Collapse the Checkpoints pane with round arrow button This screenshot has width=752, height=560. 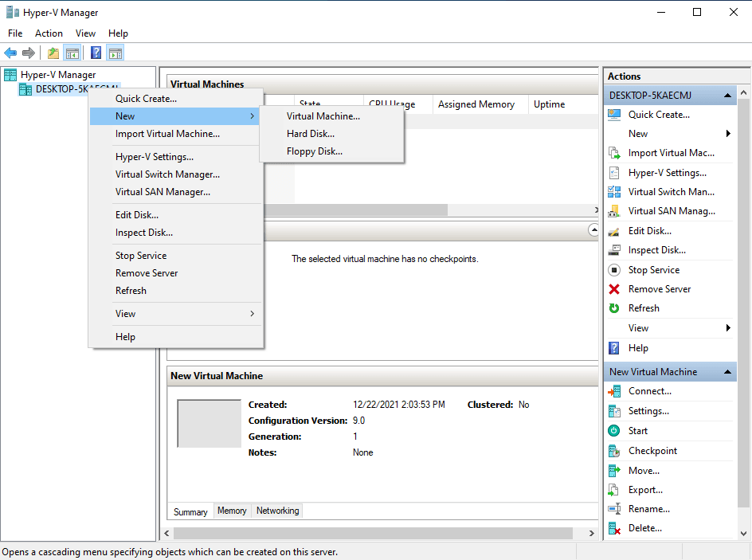pos(593,230)
